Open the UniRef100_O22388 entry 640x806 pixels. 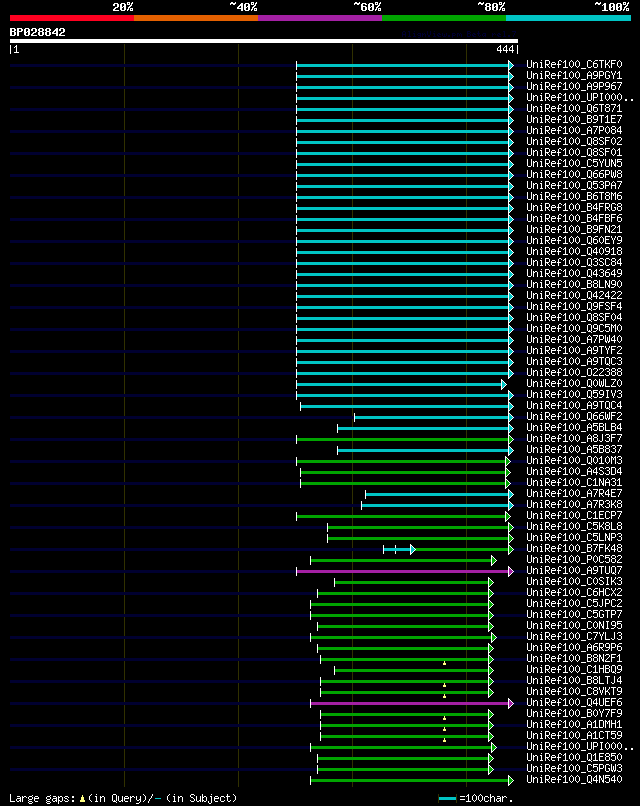(574, 373)
